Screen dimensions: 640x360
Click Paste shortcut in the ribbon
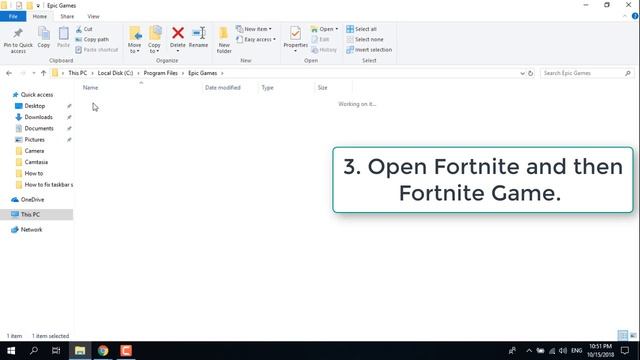(x=97, y=49)
